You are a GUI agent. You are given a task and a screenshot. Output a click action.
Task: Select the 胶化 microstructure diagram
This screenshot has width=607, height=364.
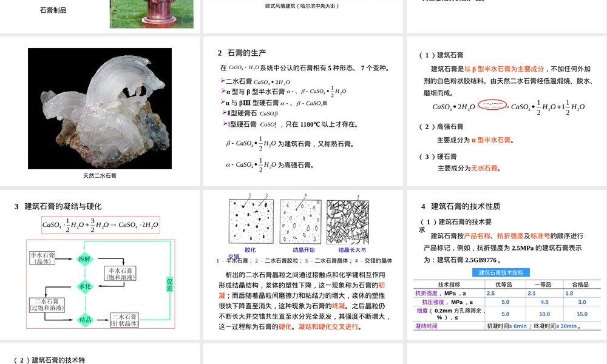(x=251, y=221)
